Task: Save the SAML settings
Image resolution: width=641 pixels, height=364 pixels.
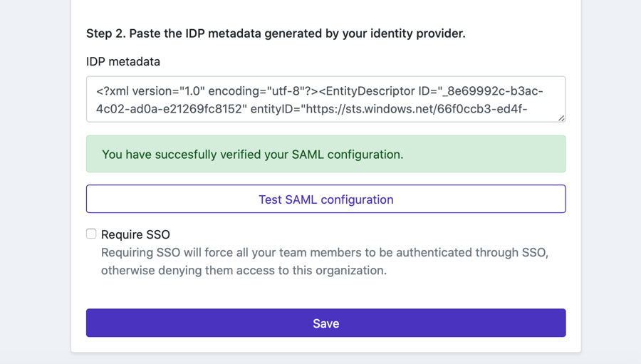Action: (x=325, y=323)
